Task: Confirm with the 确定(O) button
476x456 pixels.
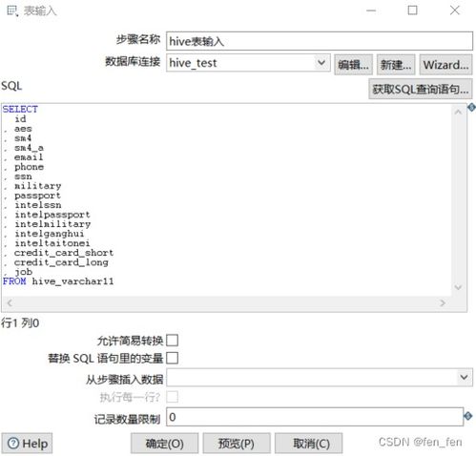Action: [164, 443]
